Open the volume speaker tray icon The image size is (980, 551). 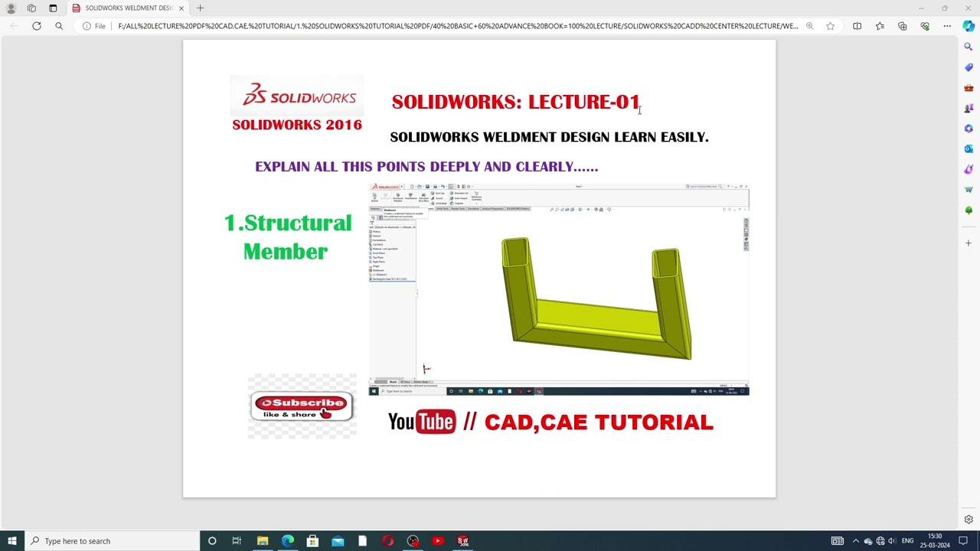[x=892, y=541]
